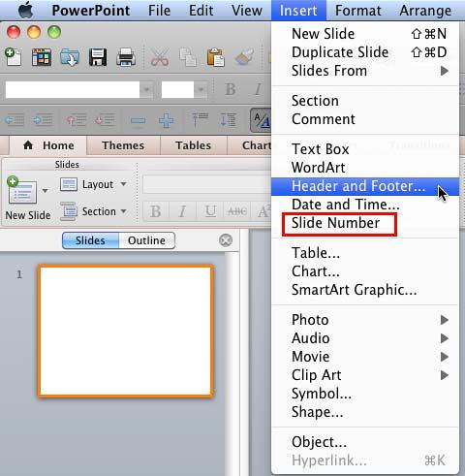Viewport: 465px width, 476px height.
Task: Click the new presentation toolbar icon
Action: [14, 57]
